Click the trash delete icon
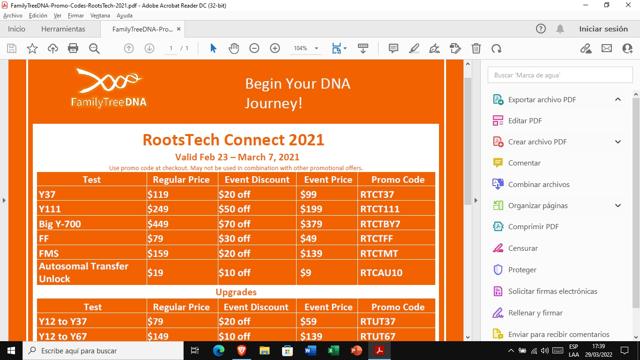Image resolution: width=640 pixels, height=360 pixels. point(476,49)
